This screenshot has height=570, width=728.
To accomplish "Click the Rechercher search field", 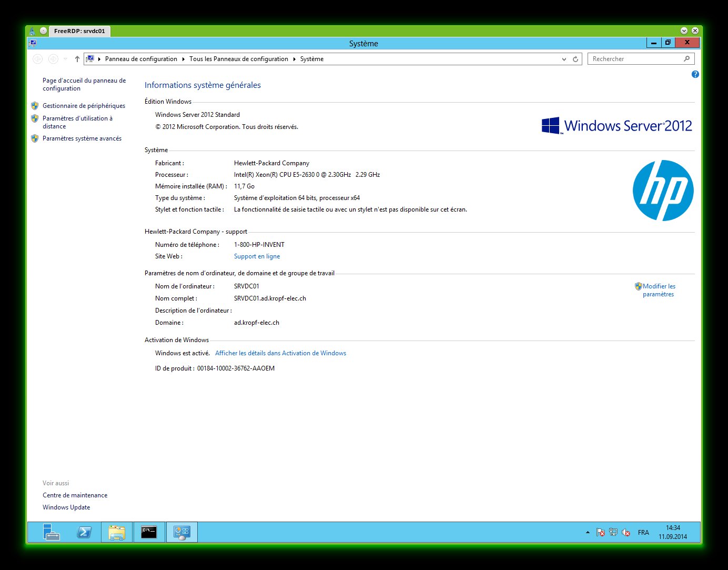I will (636, 59).
